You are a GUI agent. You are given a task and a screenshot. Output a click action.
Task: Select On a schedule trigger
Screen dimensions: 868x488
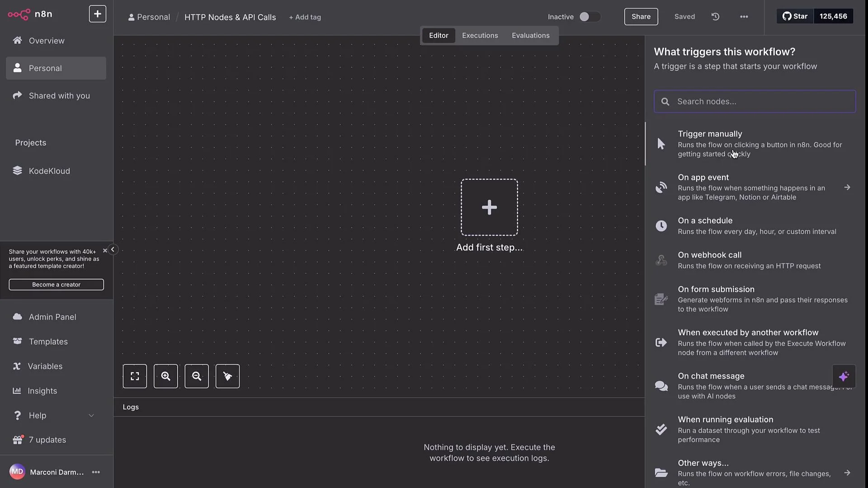click(755, 225)
